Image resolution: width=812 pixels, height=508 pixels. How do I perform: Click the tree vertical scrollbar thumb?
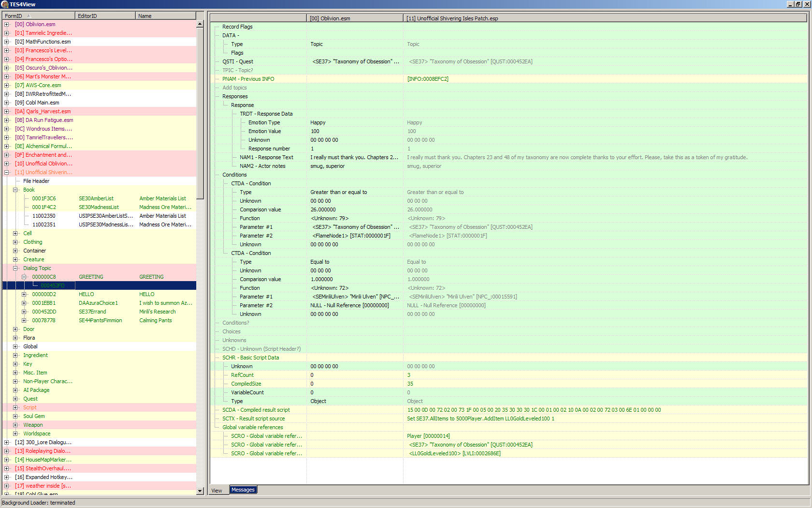tap(200, 113)
